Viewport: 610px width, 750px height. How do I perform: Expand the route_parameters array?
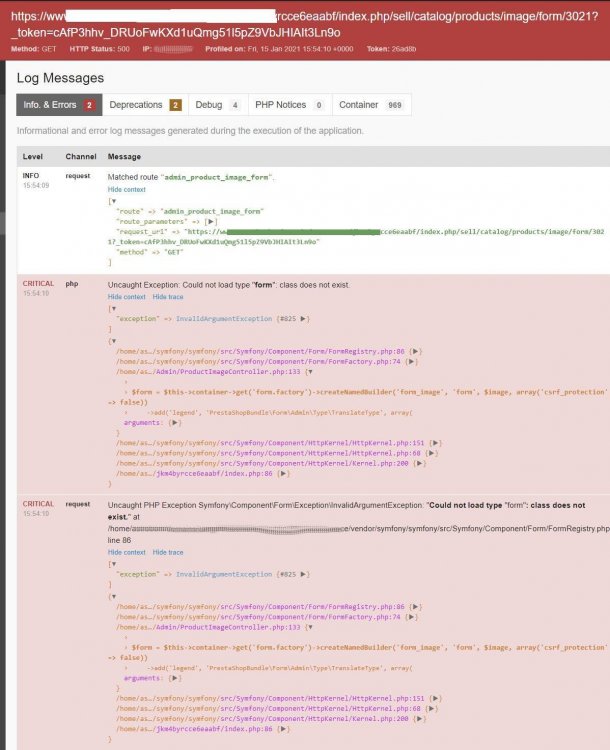coord(211,221)
